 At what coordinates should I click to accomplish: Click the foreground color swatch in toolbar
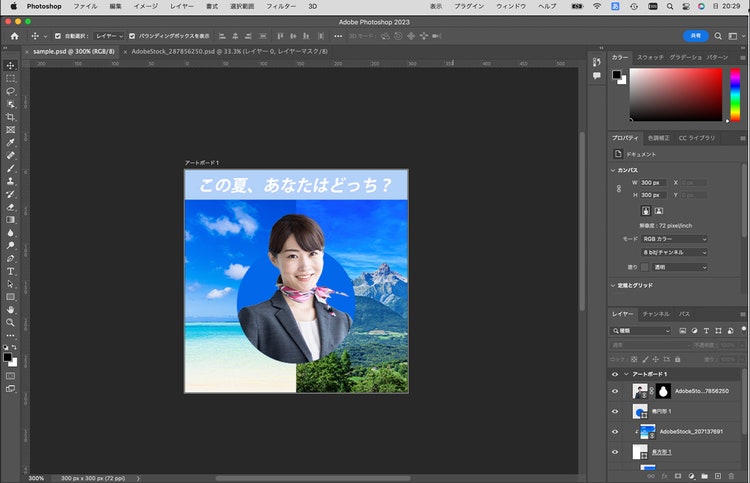[8, 357]
